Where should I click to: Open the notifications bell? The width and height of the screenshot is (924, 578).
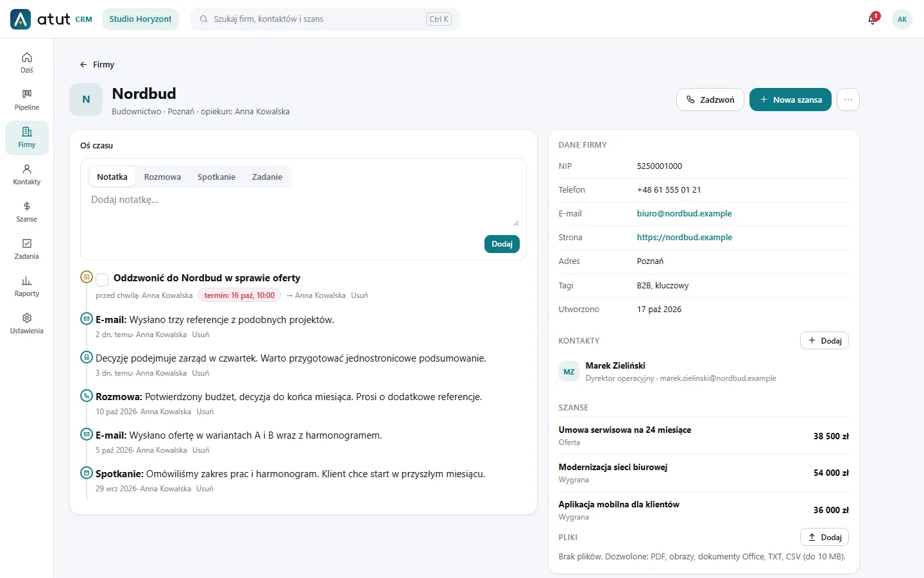(873, 19)
